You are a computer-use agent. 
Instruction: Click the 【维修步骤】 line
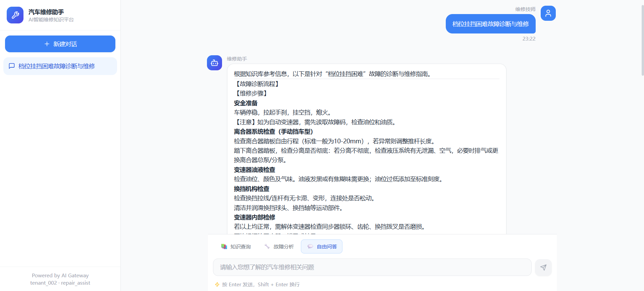[x=251, y=93]
